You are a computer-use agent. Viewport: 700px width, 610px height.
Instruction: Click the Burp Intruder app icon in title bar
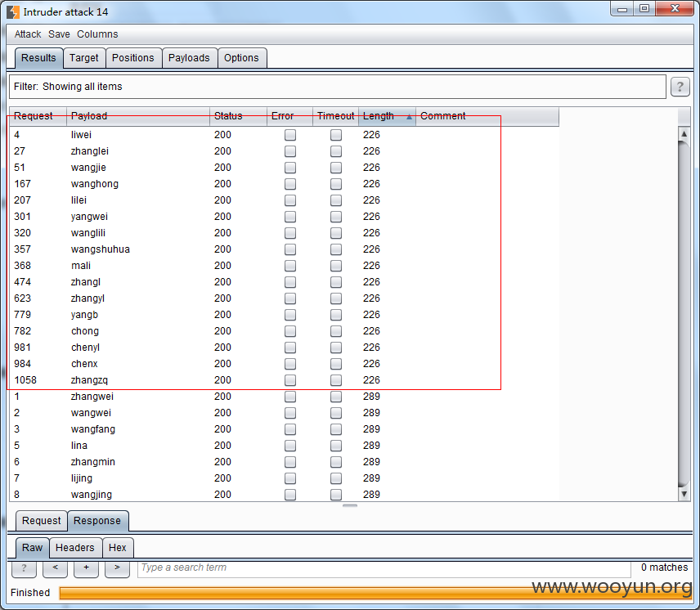click(13, 11)
